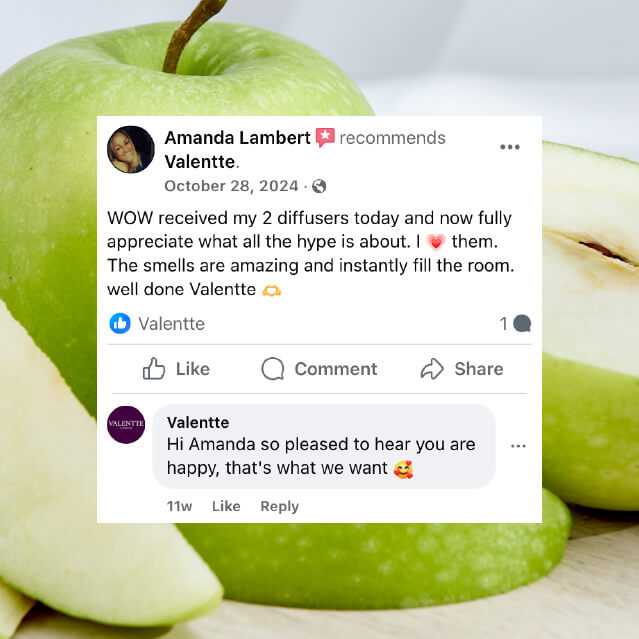
Task: Click the Share button label
Action: pos(479,369)
